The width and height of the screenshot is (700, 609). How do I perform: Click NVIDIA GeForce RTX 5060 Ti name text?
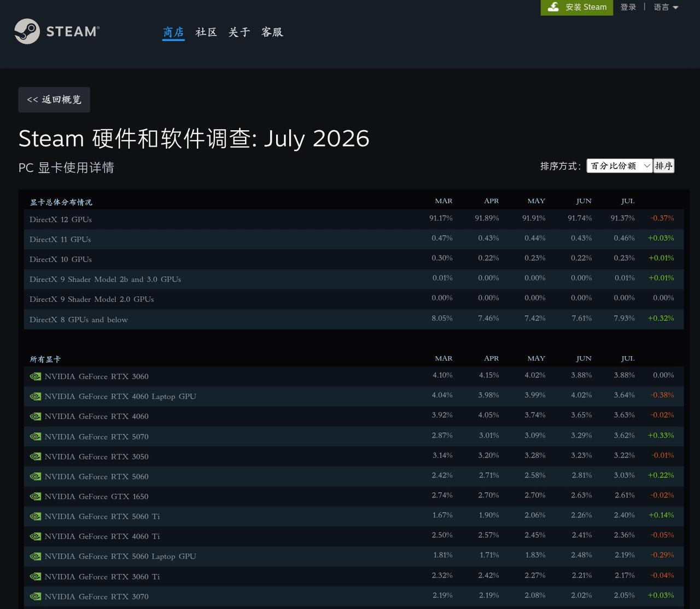pyautogui.click(x=102, y=517)
